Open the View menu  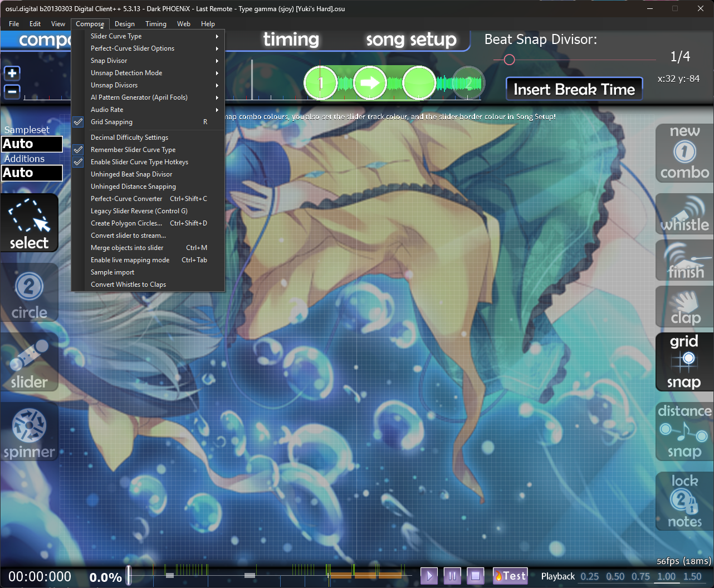pyautogui.click(x=58, y=24)
